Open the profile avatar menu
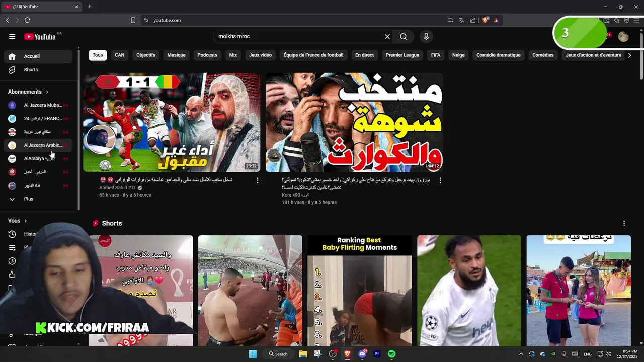Image resolution: width=644 pixels, height=362 pixels. coord(623,36)
